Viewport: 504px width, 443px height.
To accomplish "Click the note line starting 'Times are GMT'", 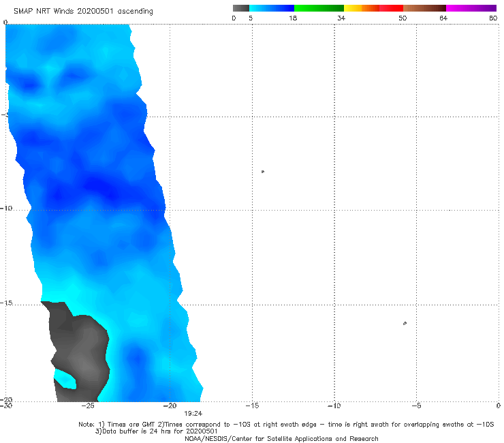I will coord(286,425).
